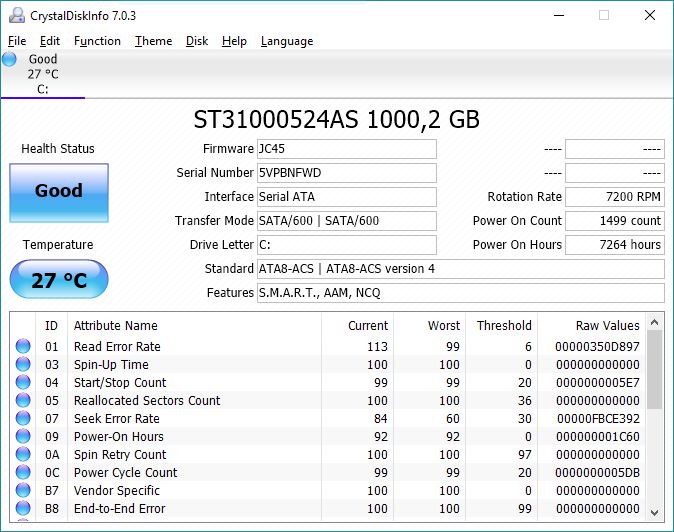The height and width of the screenshot is (532, 674).
Task: Open the File menu
Action: point(17,41)
